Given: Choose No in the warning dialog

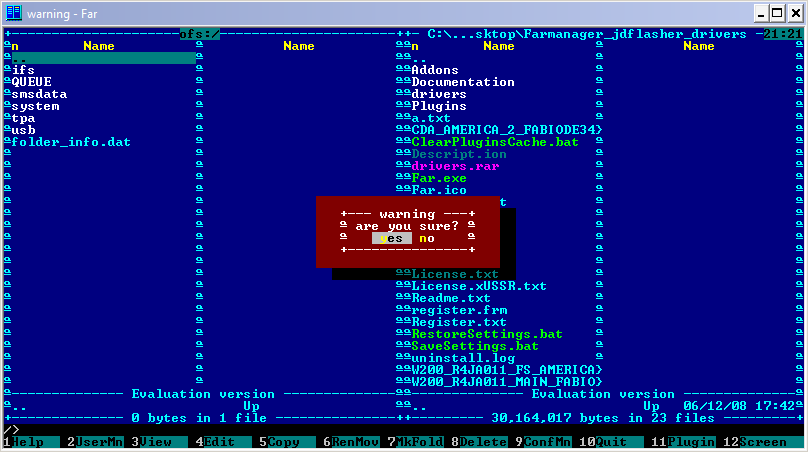Looking at the screenshot, I should pyautogui.click(x=426, y=238).
